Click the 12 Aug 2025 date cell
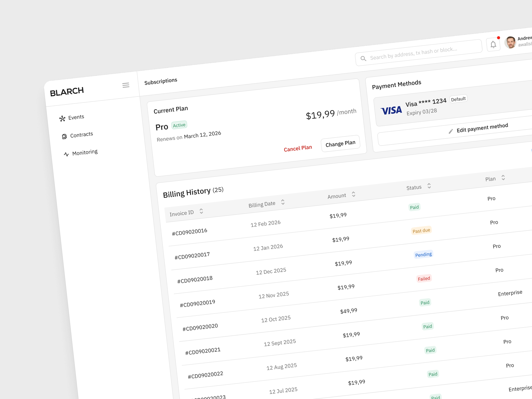The image size is (532, 399). (282, 367)
